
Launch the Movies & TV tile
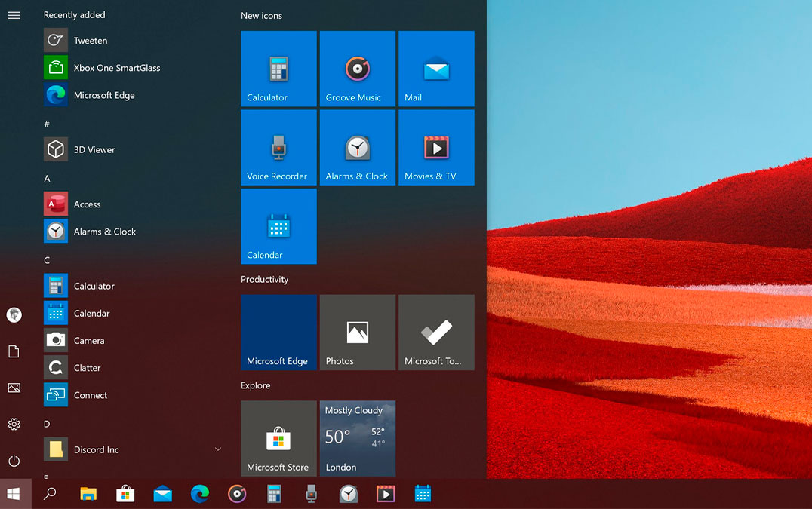[x=436, y=148]
